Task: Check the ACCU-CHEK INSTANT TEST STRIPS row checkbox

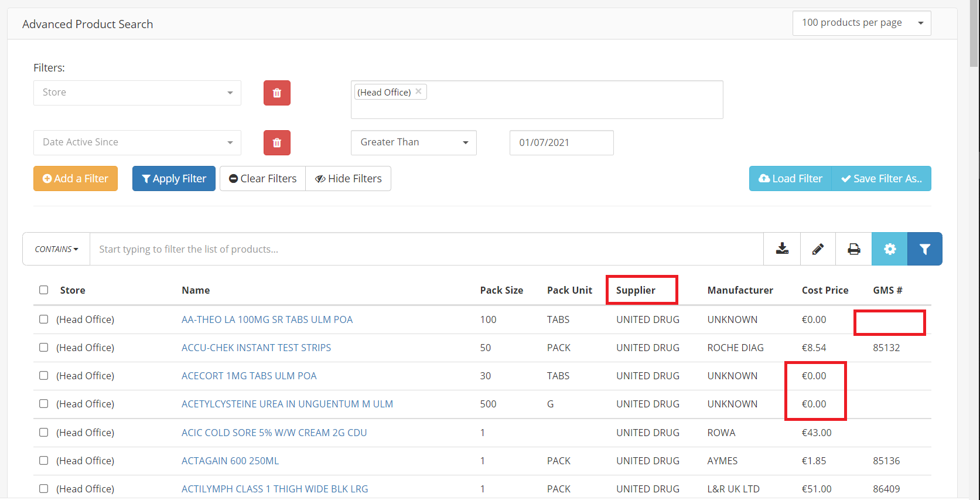Action: (x=44, y=348)
